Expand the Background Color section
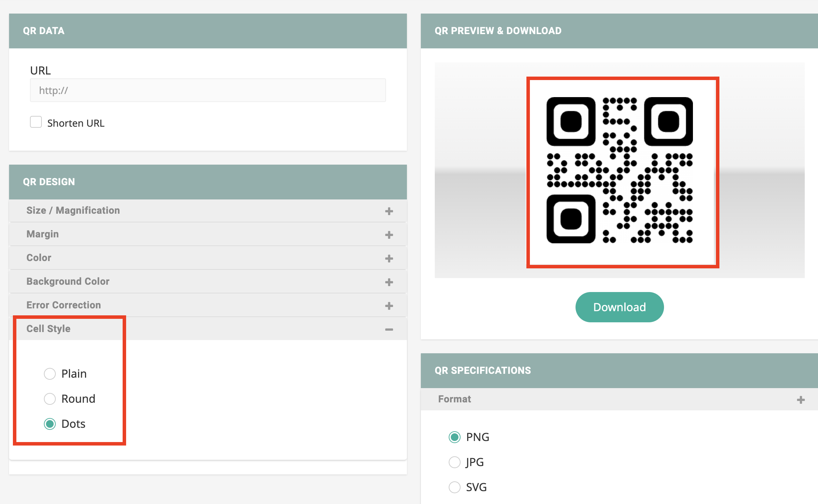818x504 pixels. pos(68,282)
